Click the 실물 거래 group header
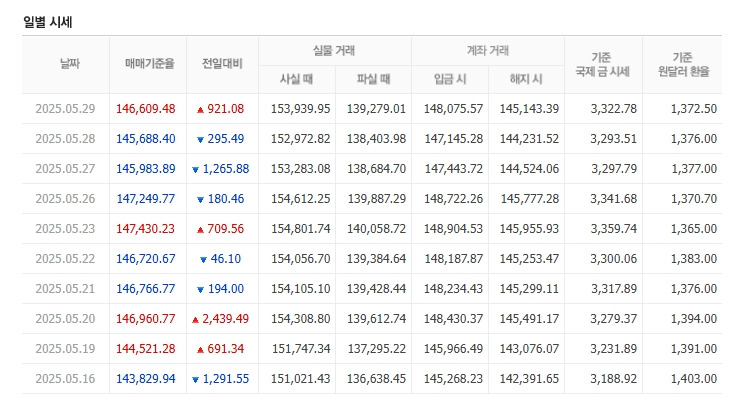 click(334, 51)
